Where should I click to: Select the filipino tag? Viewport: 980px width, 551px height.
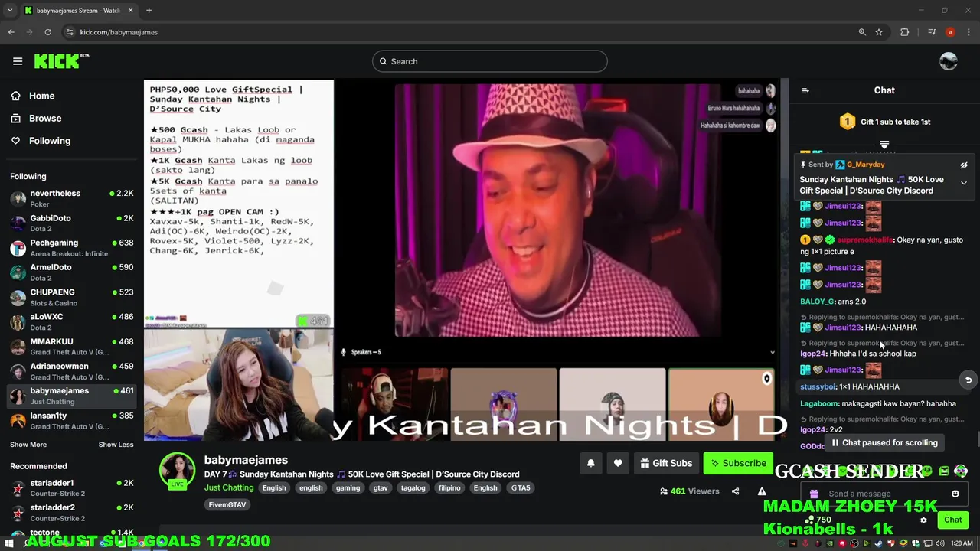[x=449, y=487]
